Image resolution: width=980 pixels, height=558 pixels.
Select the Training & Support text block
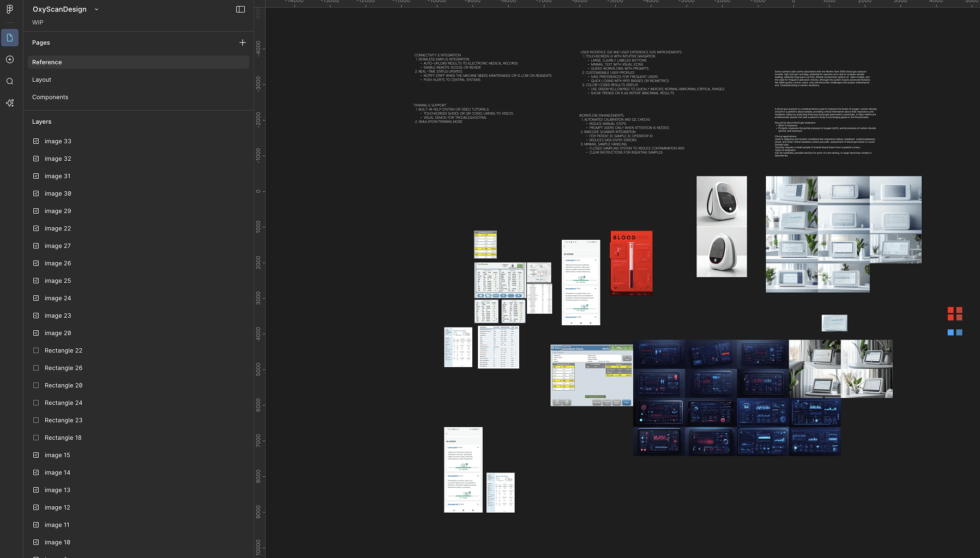click(x=464, y=113)
